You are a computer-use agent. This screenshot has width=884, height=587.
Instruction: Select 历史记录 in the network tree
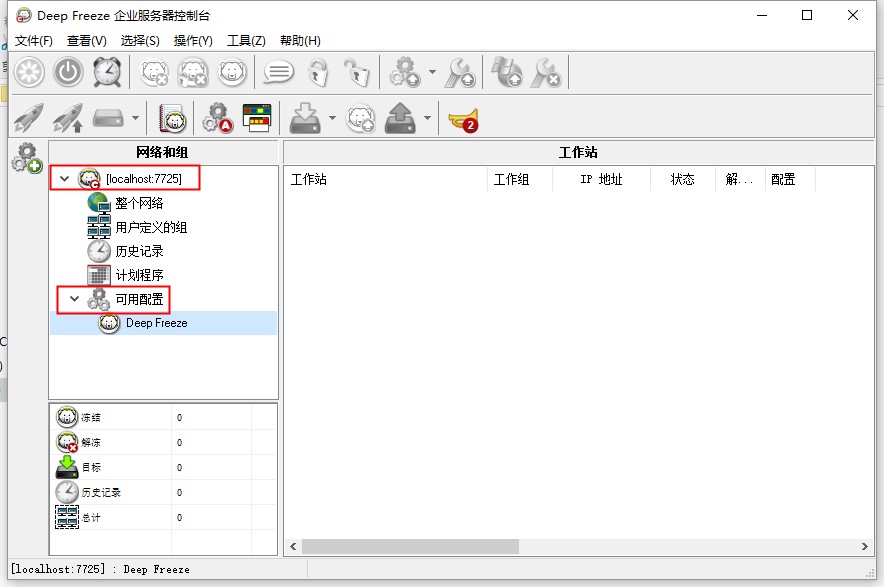(139, 251)
